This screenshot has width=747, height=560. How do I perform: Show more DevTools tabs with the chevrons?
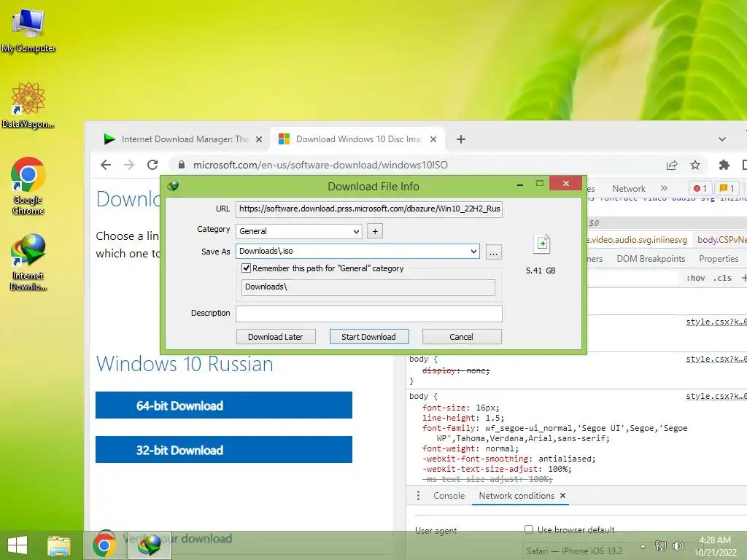click(664, 188)
